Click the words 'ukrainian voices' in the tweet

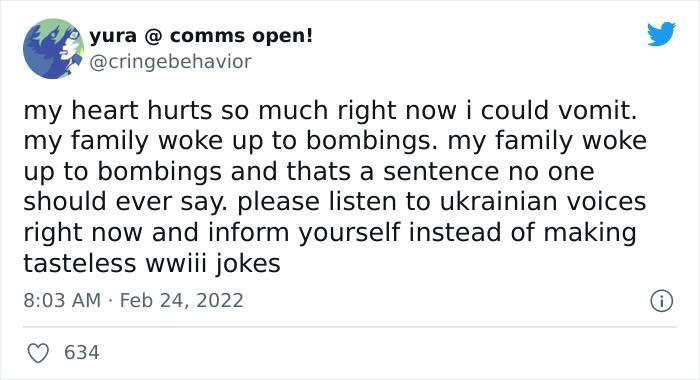coord(543,201)
